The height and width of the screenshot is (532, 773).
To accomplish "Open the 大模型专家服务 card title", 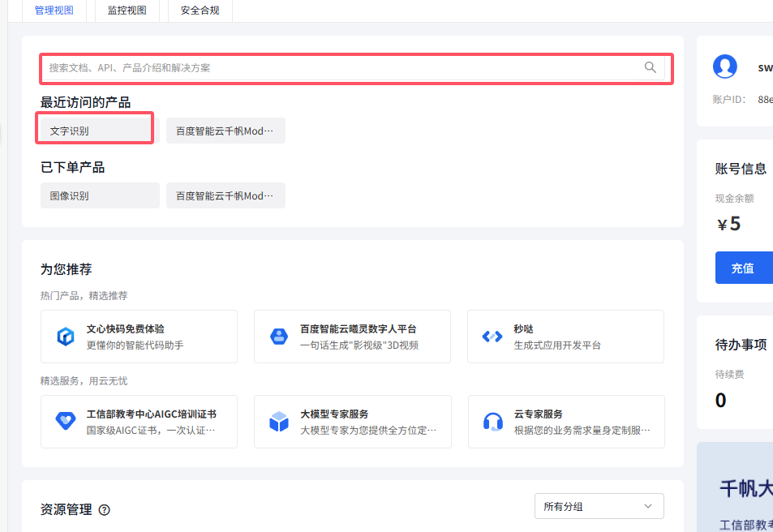I will tap(334, 414).
